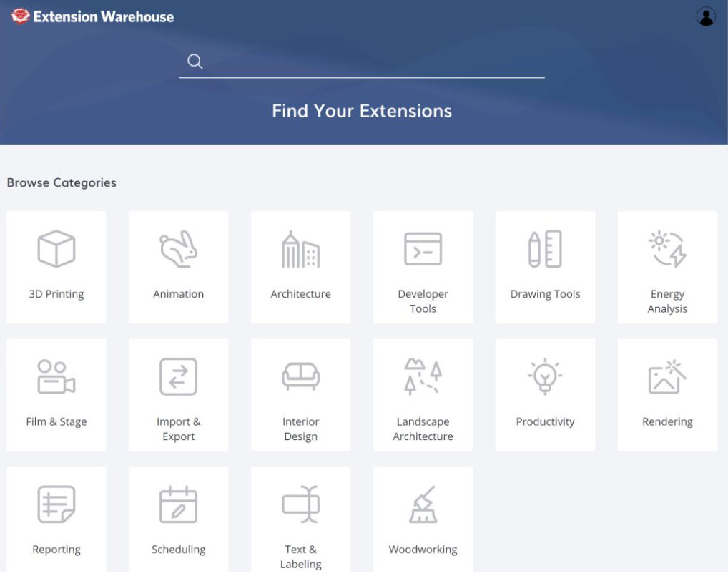Open the Import & Export arrows icon
The width and height of the screenshot is (728, 576).
point(178,377)
